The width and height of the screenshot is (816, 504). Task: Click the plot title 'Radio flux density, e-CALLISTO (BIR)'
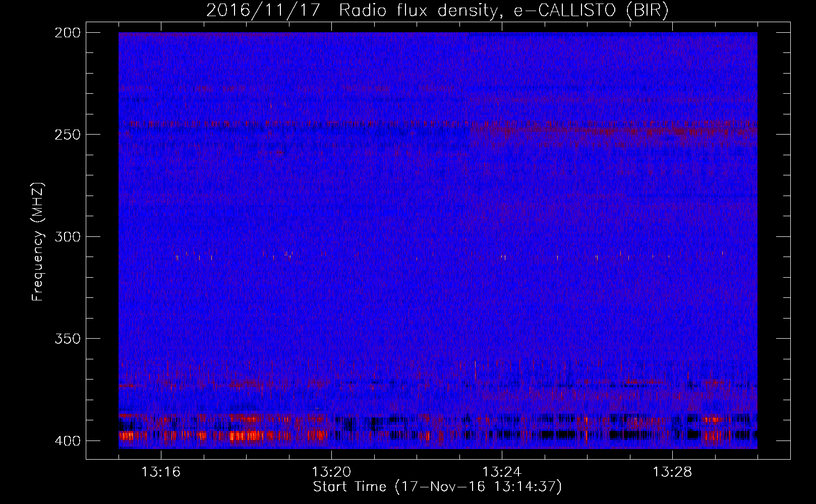503,10
